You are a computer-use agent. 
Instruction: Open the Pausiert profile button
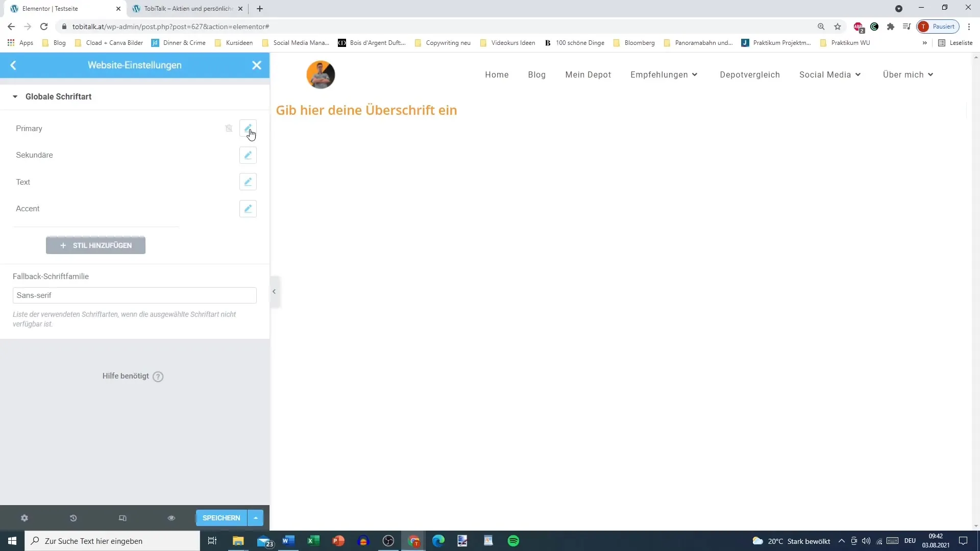point(938,27)
